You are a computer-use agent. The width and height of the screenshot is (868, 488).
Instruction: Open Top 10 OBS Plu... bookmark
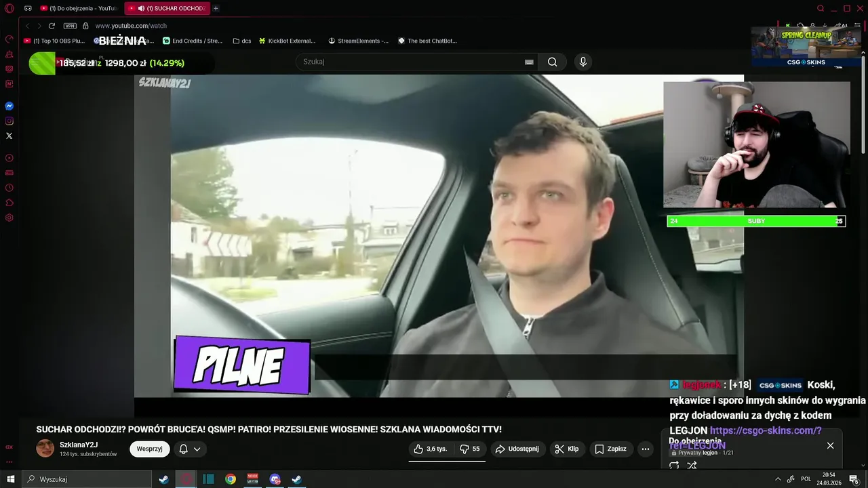(54, 41)
